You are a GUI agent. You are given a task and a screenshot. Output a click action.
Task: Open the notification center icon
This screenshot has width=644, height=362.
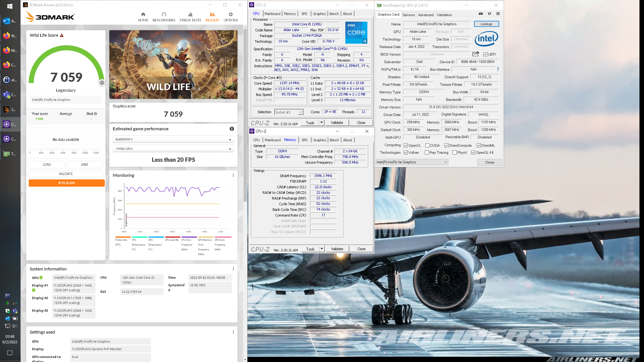pyautogui.click(x=10, y=353)
